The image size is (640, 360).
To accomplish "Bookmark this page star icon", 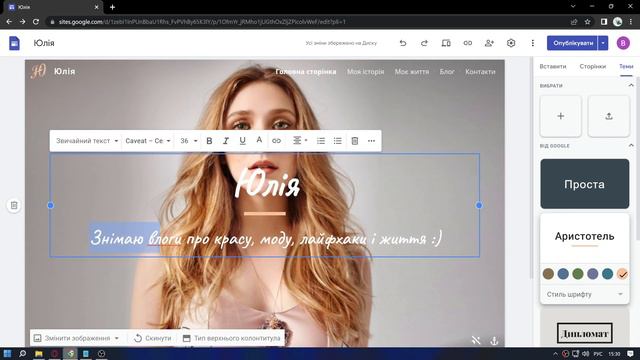I will click(x=587, y=22).
